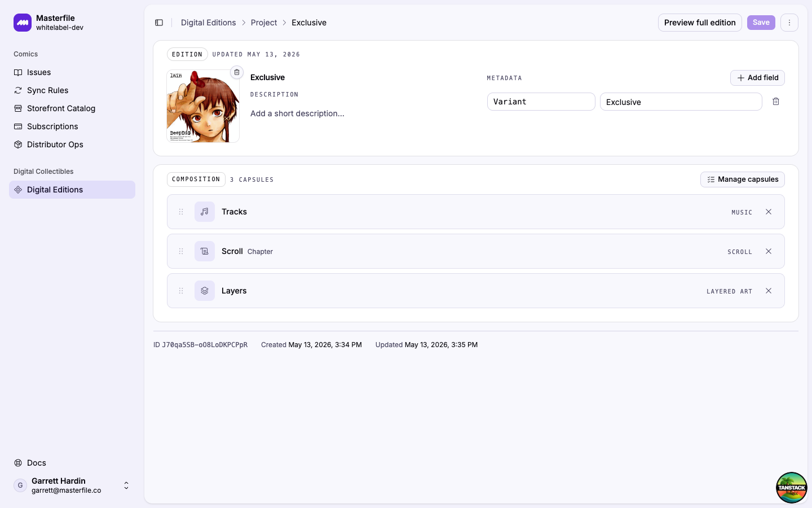Screen dimensions: 812x508
Task: Go to Storefront Catalog
Action: (72, 108)
